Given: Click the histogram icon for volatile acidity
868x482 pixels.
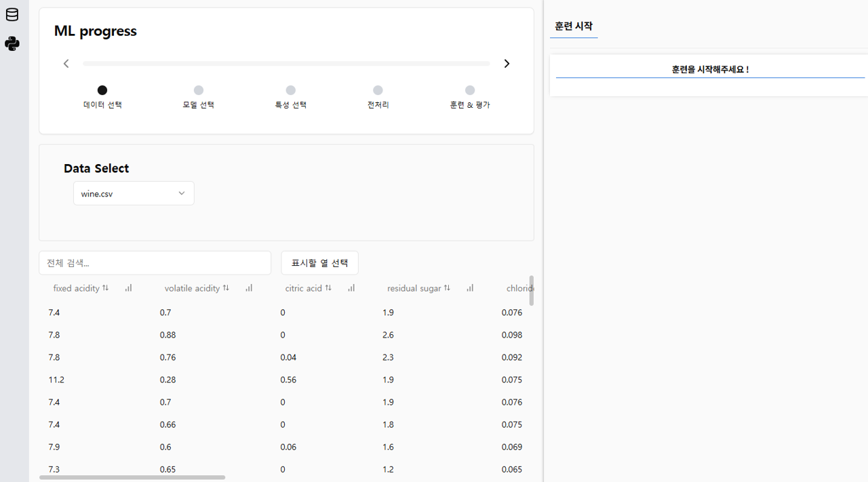Looking at the screenshot, I should (x=249, y=287).
